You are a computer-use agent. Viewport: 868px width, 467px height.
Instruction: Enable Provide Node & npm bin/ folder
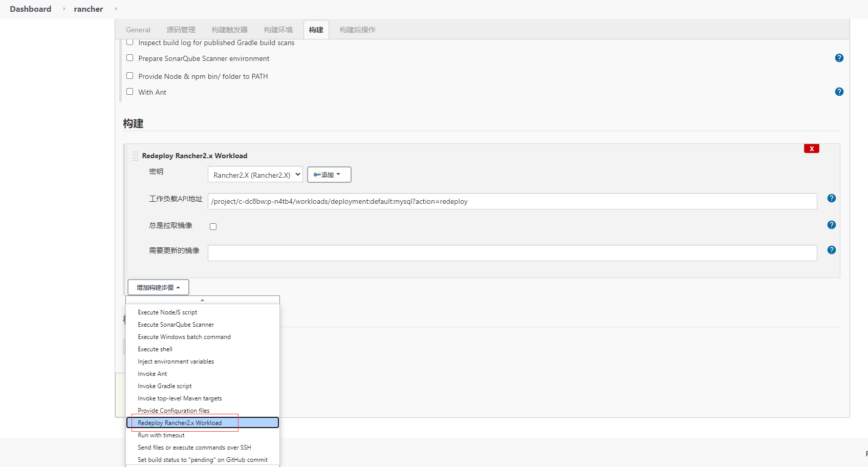pyautogui.click(x=130, y=76)
